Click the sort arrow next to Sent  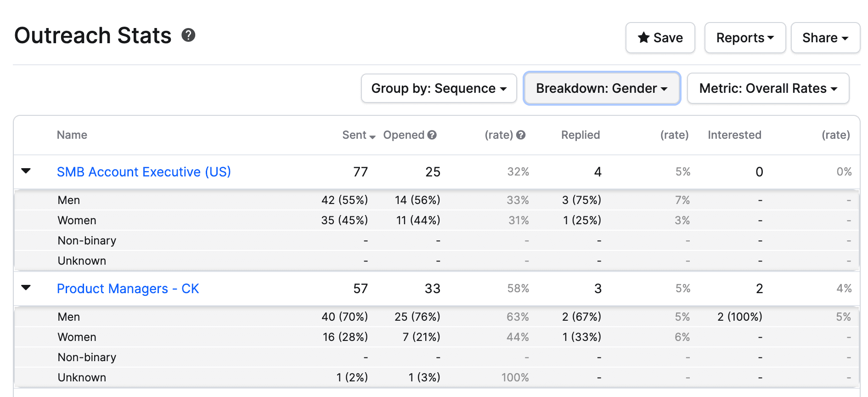click(372, 136)
